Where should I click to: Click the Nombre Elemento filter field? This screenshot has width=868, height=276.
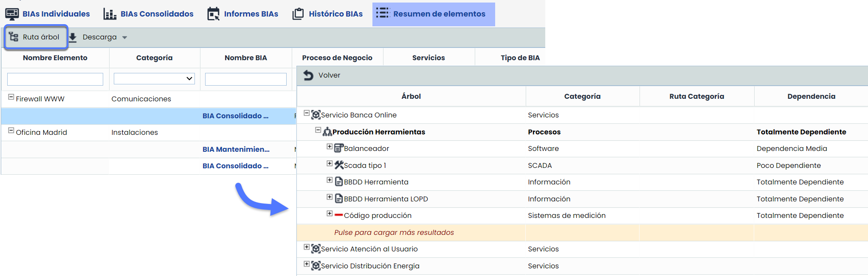click(55, 79)
